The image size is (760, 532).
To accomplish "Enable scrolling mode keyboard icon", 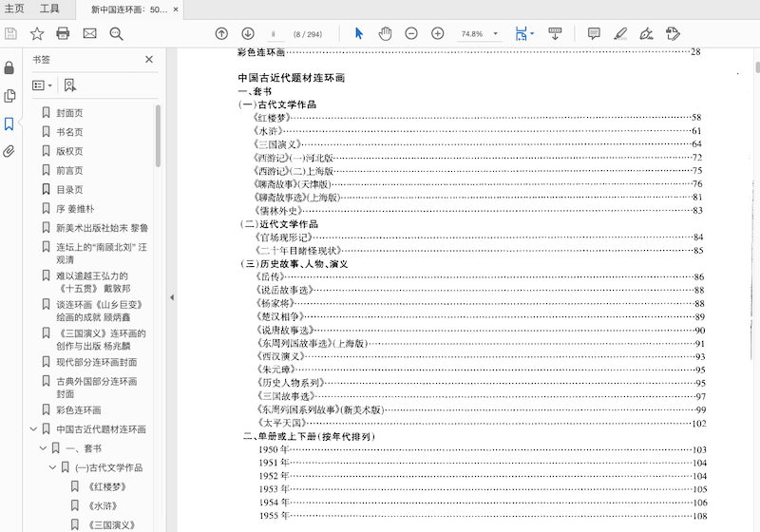I will (555, 33).
